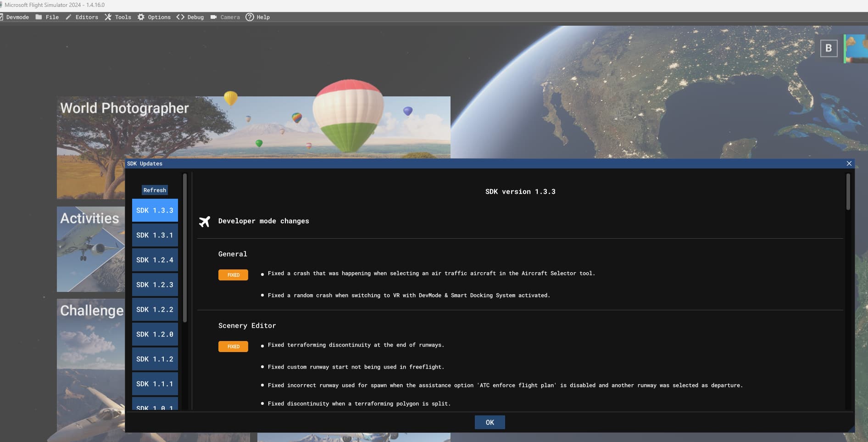
Task: Click the terraforming discontinuity at runways note
Action: pyautogui.click(x=356, y=345)
